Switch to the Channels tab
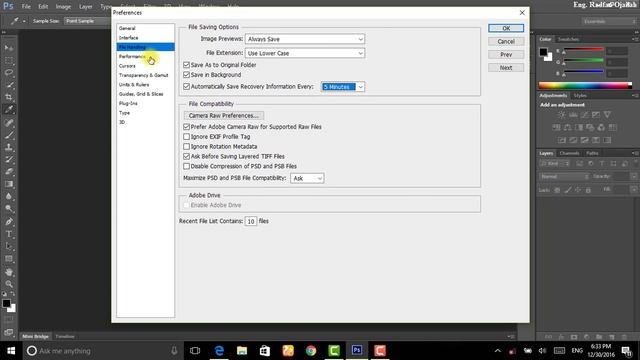Image resolution: width=640 pixels, height=360 pixels. point(569,153)
